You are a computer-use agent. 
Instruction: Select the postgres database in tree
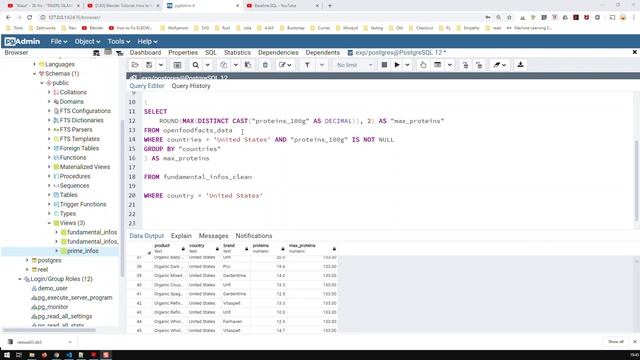click(49, 260)
